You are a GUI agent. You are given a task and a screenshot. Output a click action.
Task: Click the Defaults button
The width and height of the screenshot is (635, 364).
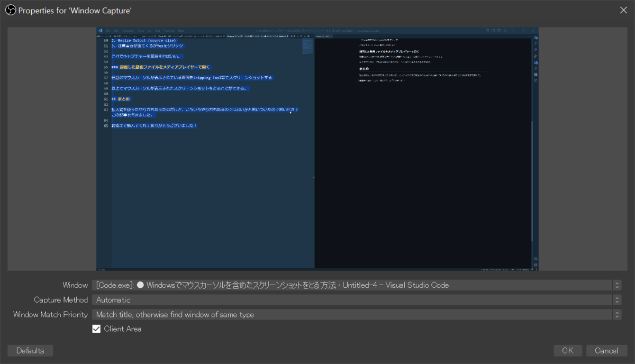pos(30,351)
